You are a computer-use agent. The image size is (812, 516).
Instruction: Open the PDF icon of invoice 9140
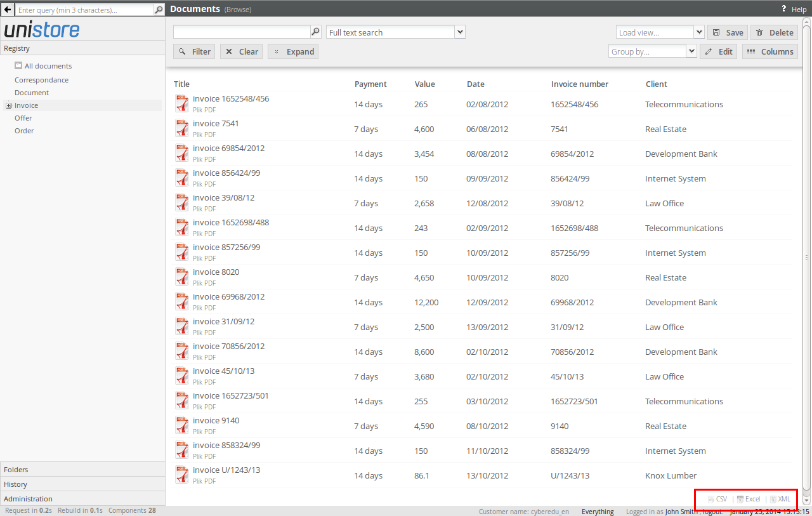pos(182,426)
